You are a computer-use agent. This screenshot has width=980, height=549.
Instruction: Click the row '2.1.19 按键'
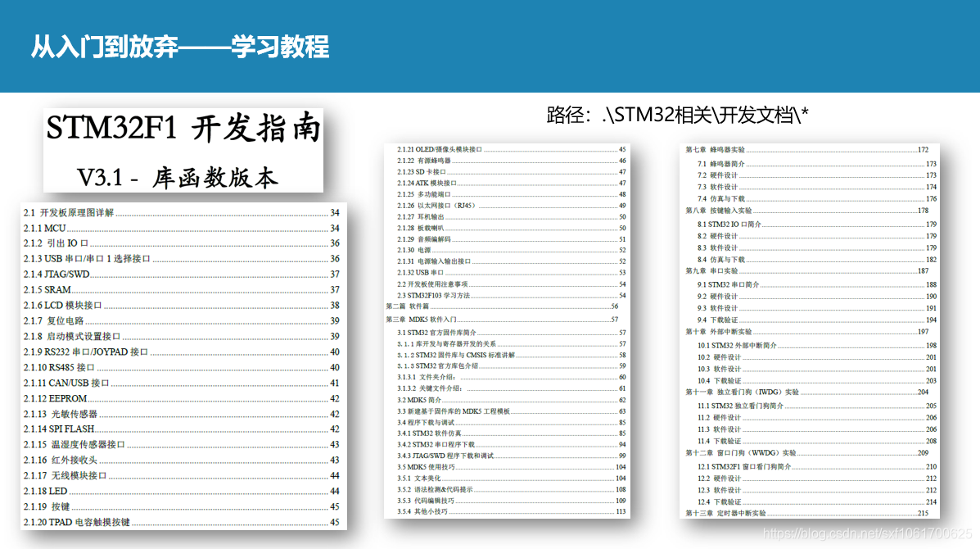(x=181, y=506)
